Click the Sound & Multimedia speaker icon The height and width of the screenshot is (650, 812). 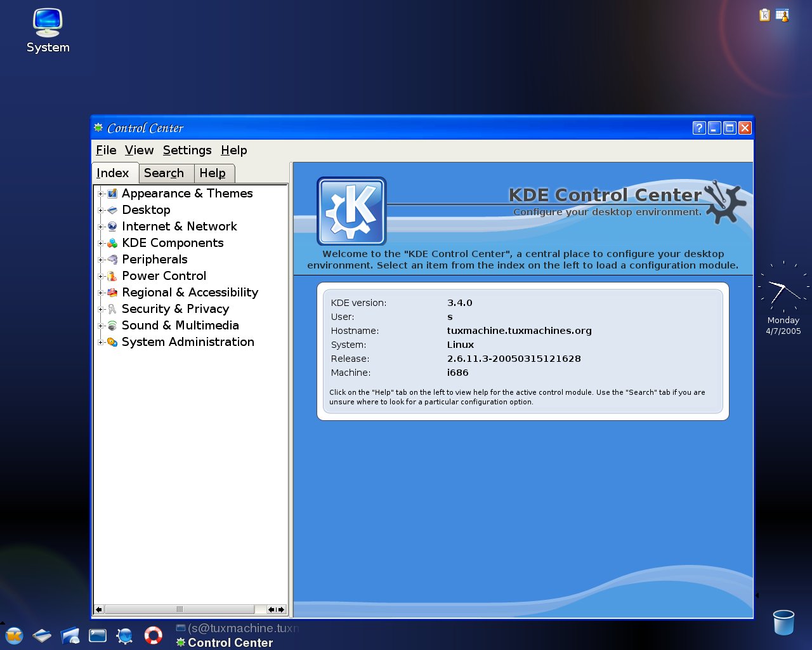click(x=112, y=326)
